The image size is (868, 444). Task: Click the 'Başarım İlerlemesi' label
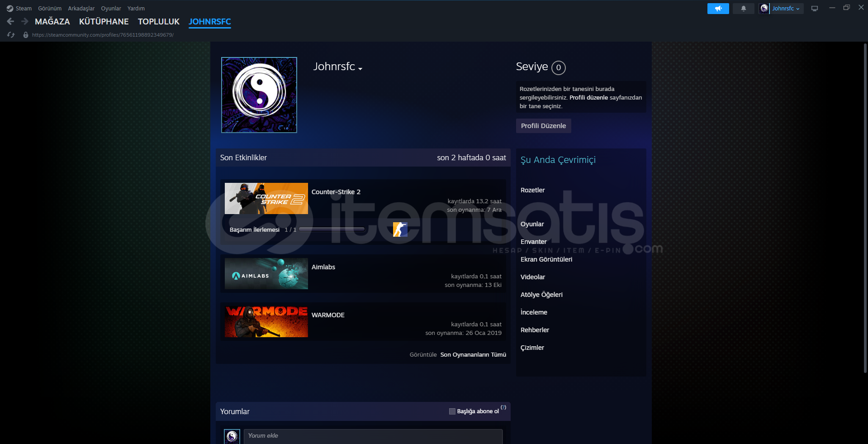pyautogui.click(x=255, y=230)
